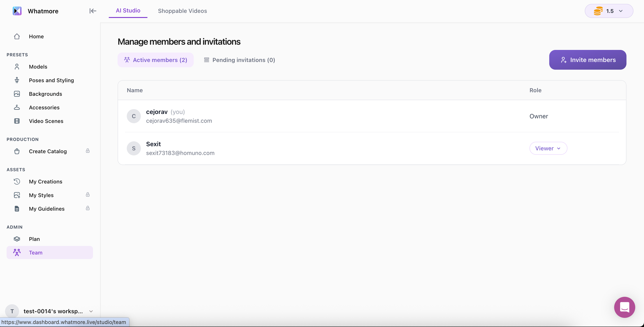Switch to the Shoppable Videos tab

click(x=182, y=11)
